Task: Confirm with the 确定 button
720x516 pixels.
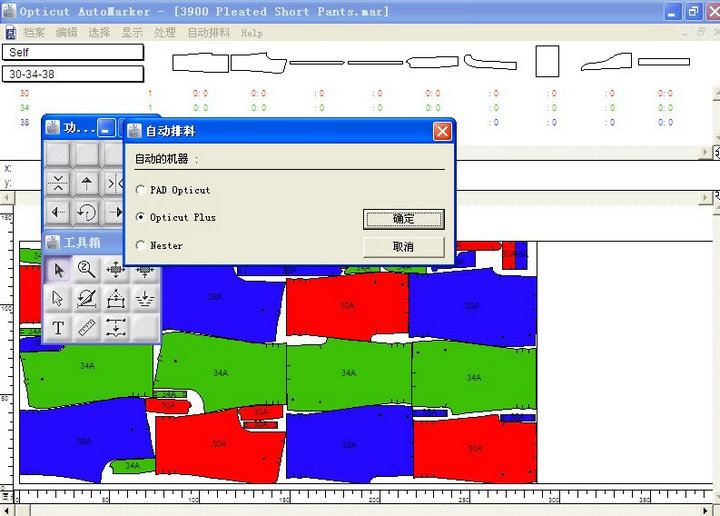Action: [x=404, y=219]
